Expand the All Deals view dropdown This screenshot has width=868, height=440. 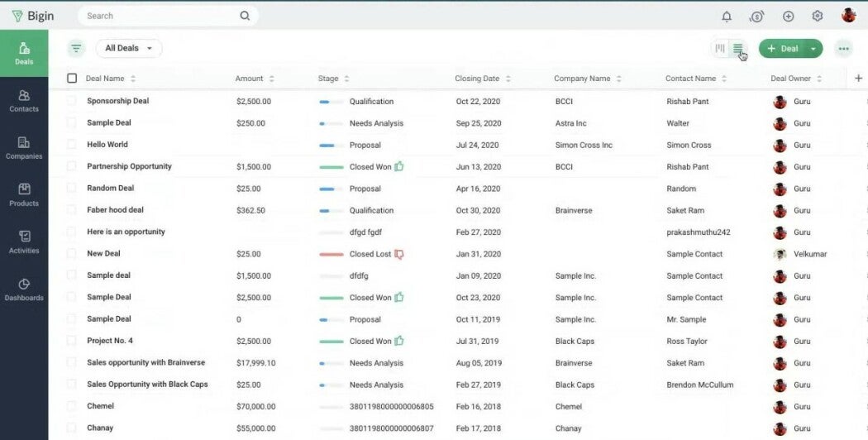[x=129, y=48]
